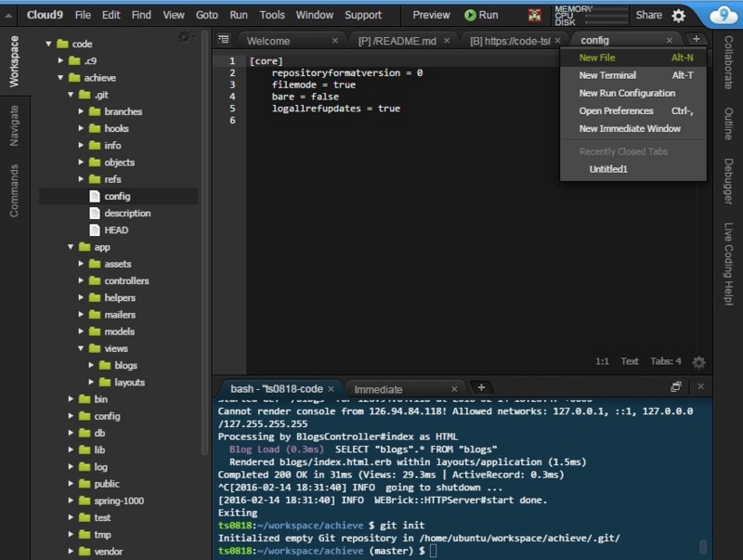Click the config file icon in .git
Image resolution: width=743 pixels, height=560 pixels.
pyautogui.click(x=95, y=196)
